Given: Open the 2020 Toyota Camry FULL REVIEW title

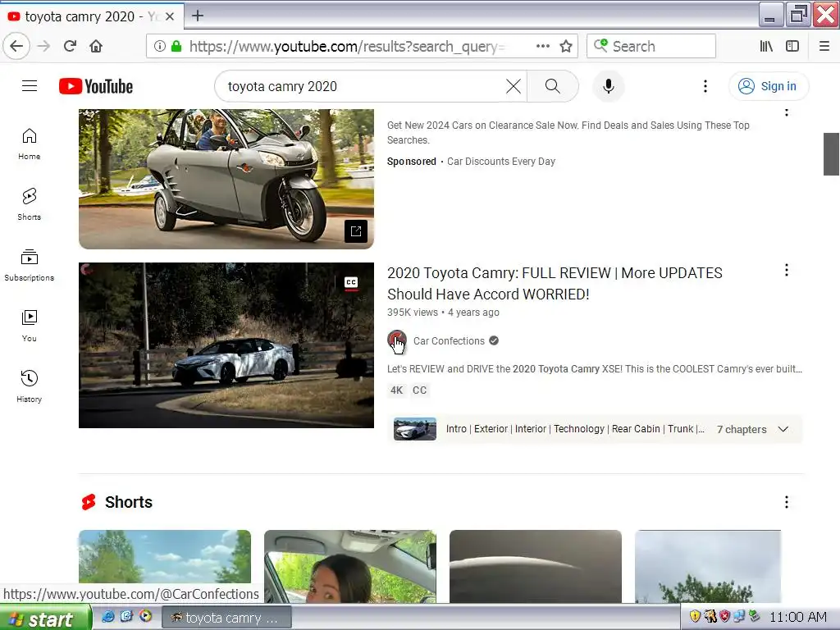Looking at the screenshot, I should point(555,283).
